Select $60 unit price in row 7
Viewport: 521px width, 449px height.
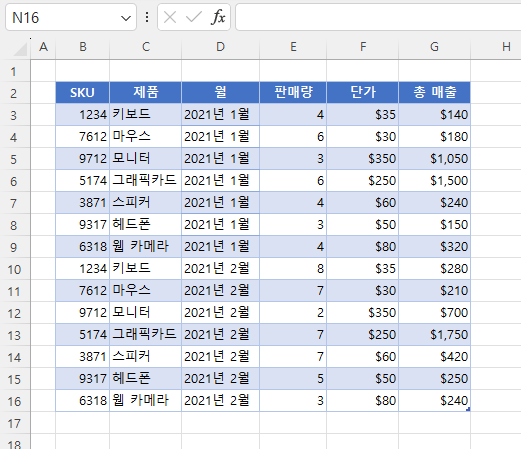tap(363, 203)
